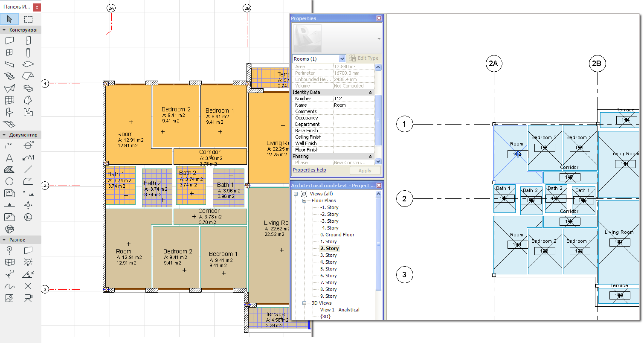Image resolution: width=644 pixels, height=343 pixels.
Task: Pick the Camera tool
Action: click(28, 298)
